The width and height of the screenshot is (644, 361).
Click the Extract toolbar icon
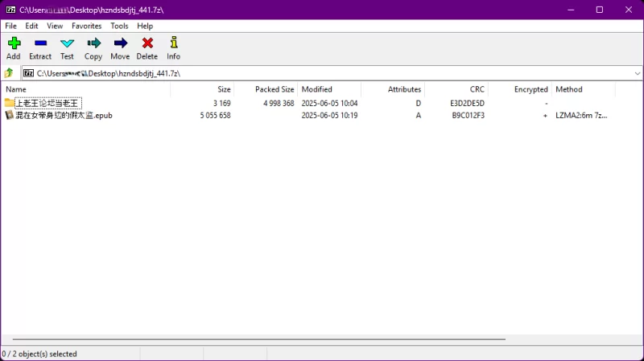tap(40, 47)
